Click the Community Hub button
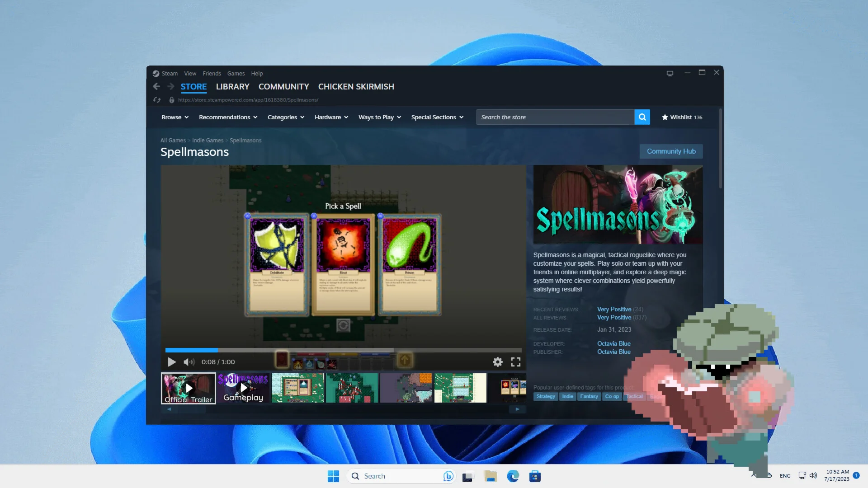The image size is (868, 488). click(671, 151)
